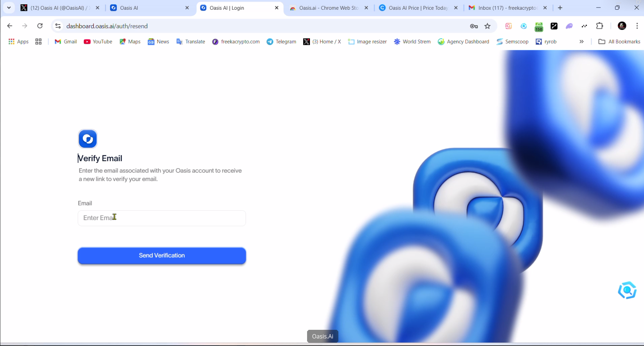Image resolution: width=644 pixels, height=346 pixels.
Task: Click the browser back arrow
Action: coord(10,26)
